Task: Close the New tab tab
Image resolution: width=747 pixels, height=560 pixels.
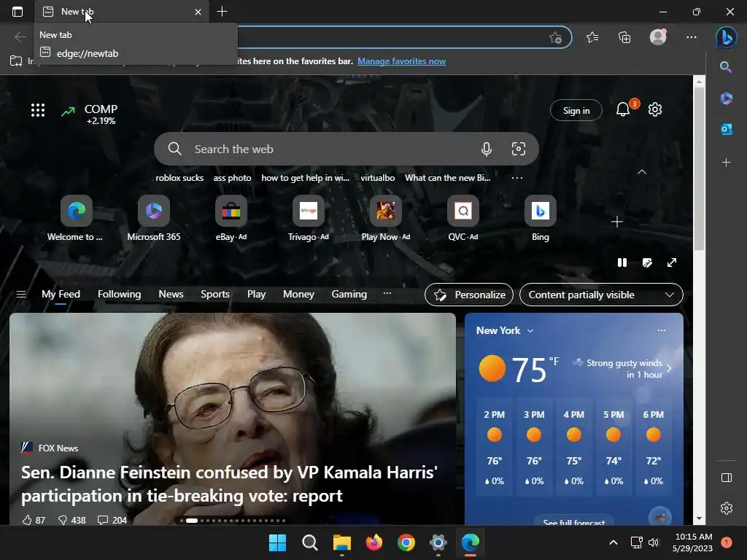Action: (198, 12)
